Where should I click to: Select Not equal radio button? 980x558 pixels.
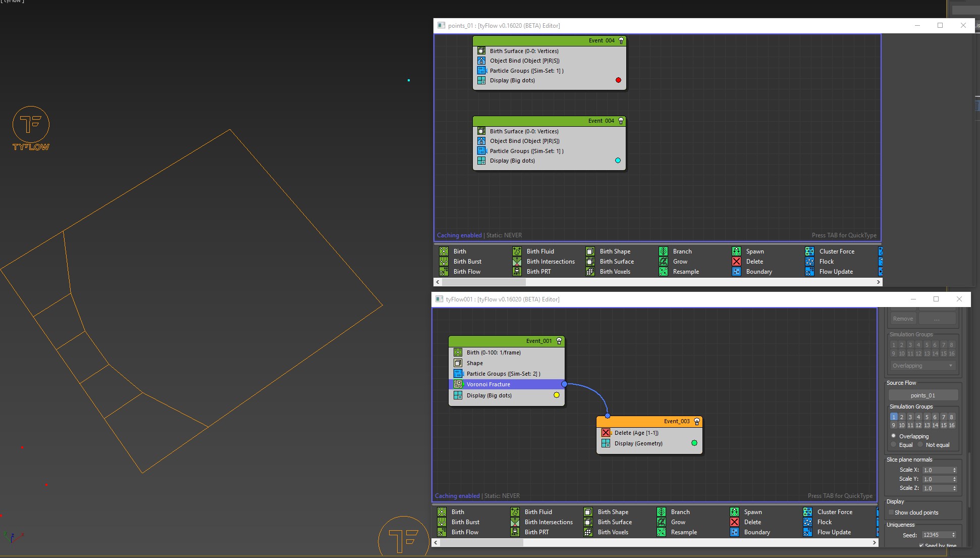[920, 444]
